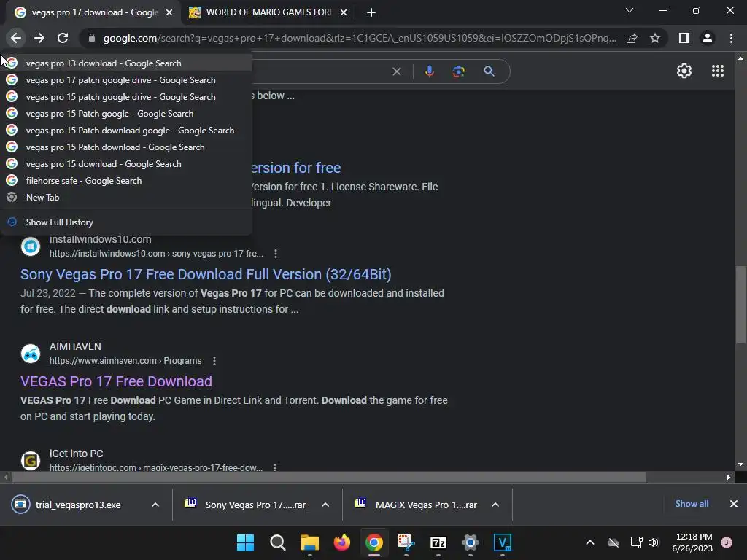
Task: Go back to vegas pro 15 download search
Action: coord(127,164)
